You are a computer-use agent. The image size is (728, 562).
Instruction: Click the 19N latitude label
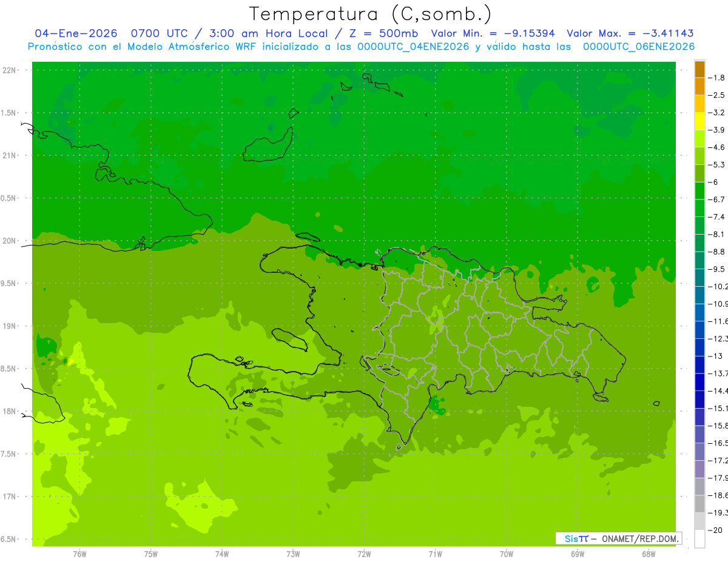coord(8,326)
